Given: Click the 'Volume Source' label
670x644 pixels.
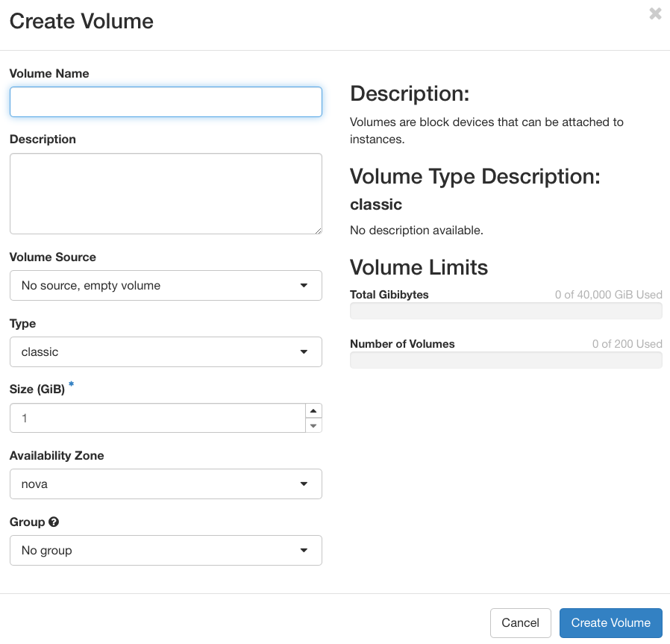Looking at the screenshot, I should 52,257.
